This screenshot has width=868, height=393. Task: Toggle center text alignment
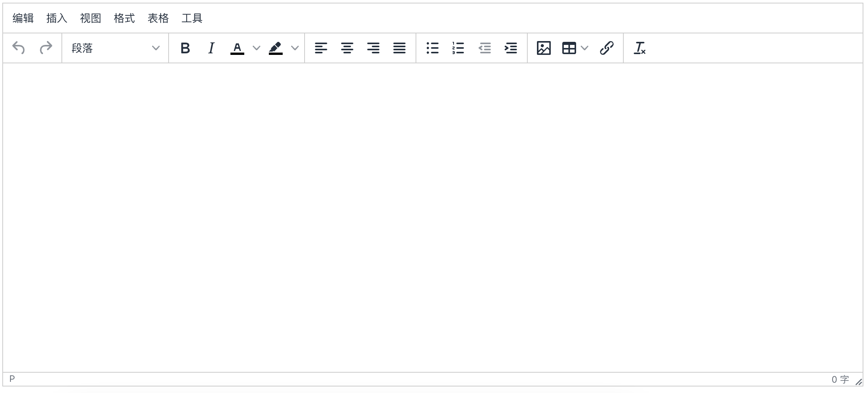click(347, 48)
